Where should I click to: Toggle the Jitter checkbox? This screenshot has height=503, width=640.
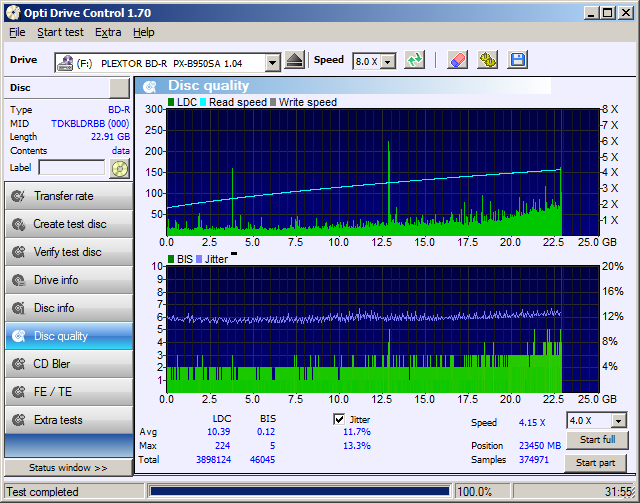coord(339,419)
